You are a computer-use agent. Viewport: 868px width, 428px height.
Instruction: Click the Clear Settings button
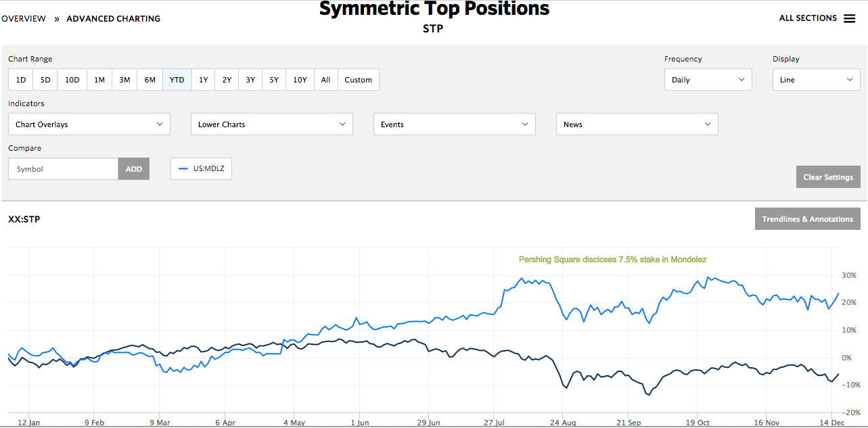click(828, 177)
